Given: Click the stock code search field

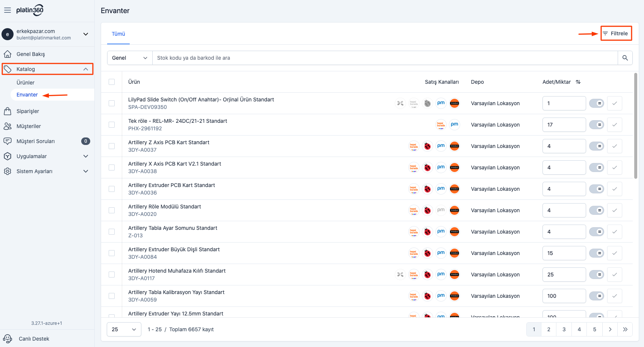Looking at the screenshot, I should click(x=385, y=58).
